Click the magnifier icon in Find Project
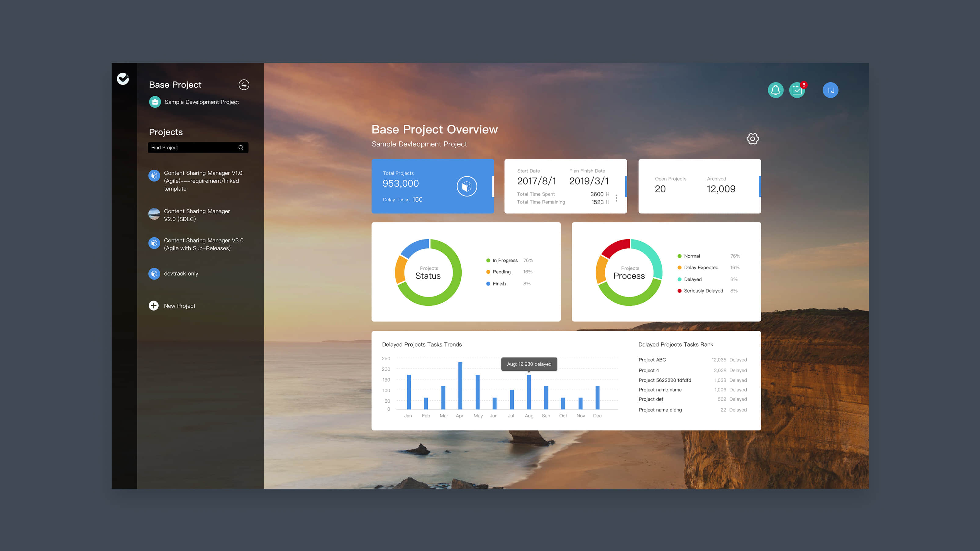The height and width of the screenshot is (551, 980). click(x=241, y=148)
